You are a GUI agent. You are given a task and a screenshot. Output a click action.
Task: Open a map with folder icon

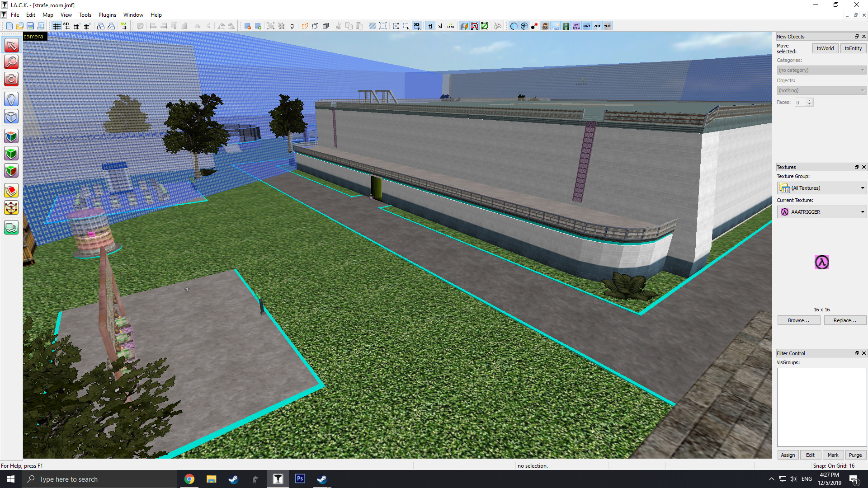coord(19,26)
